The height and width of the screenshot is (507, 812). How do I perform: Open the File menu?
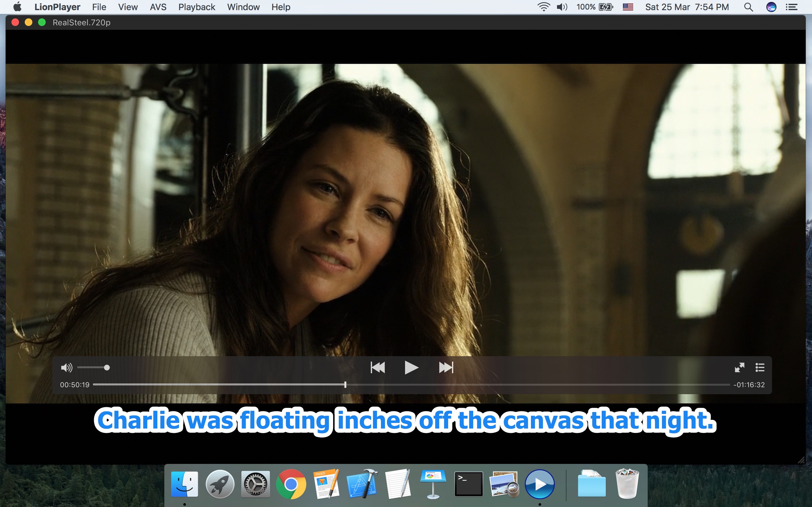99,7
